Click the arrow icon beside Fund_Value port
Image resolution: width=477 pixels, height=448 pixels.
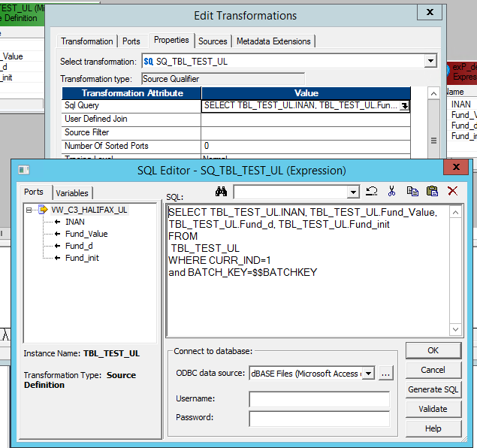[58, 234]
